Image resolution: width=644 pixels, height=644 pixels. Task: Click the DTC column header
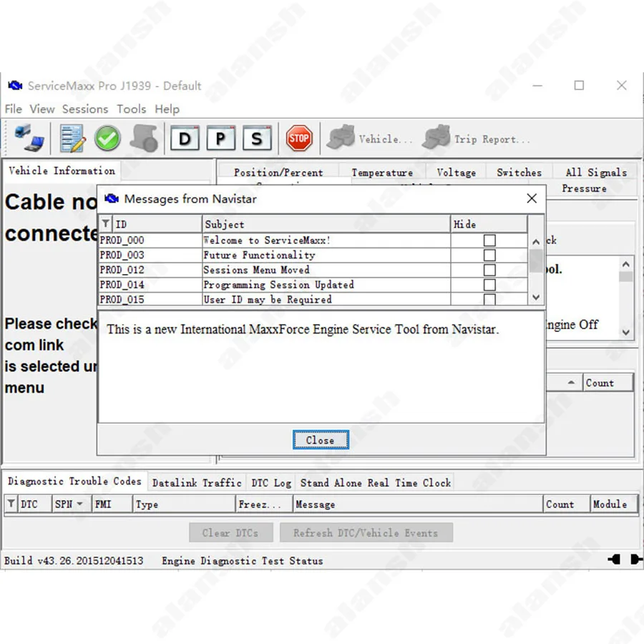tap(34, 504)
